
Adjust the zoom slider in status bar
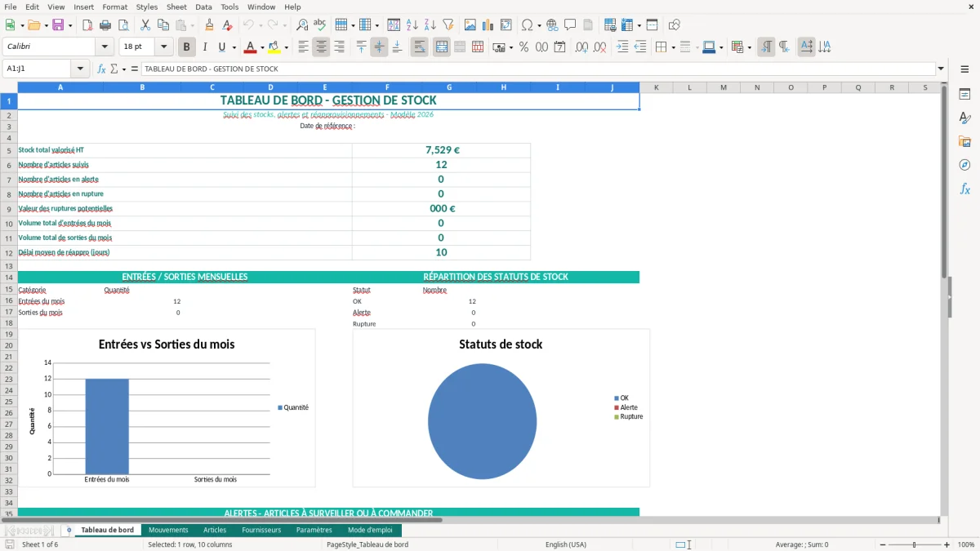tap(914, 544)
